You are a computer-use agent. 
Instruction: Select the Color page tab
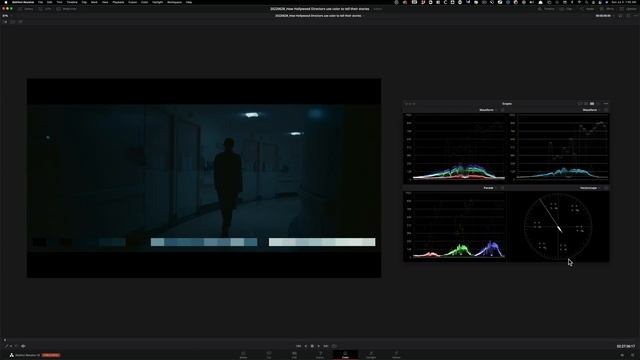345,355
